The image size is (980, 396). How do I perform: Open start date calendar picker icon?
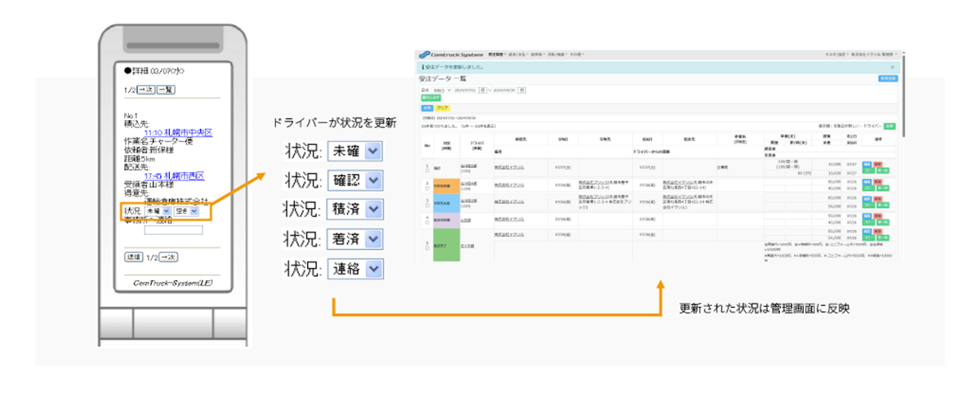[483, 89]
